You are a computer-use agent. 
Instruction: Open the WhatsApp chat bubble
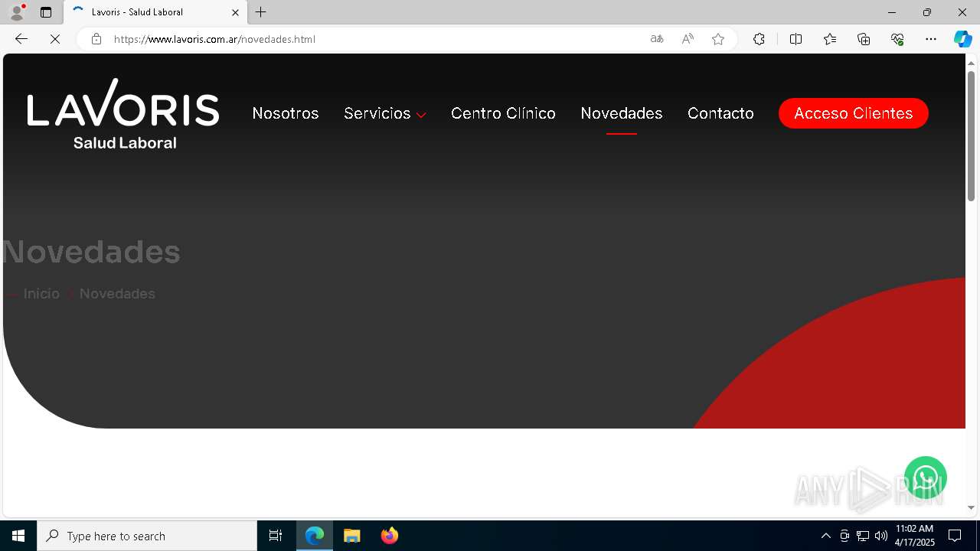[x=926, y=478]
